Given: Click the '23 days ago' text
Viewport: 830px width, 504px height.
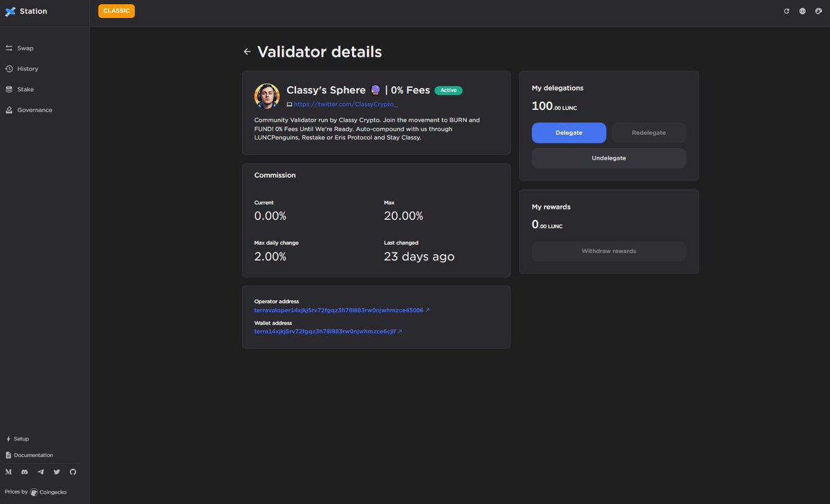Looking at the screenshot, I should tap(419, 256).
